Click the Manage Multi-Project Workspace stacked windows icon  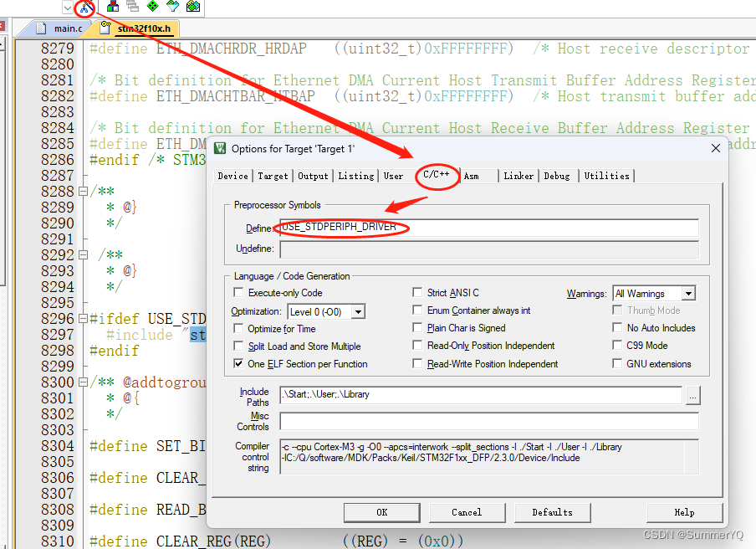click(133, 6)
